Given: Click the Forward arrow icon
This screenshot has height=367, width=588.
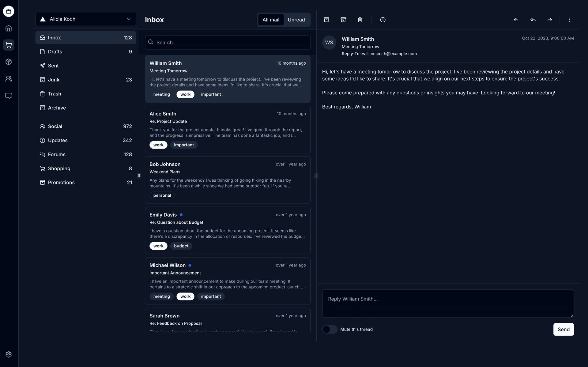Looking at the screenshot, I should (550, 20).
